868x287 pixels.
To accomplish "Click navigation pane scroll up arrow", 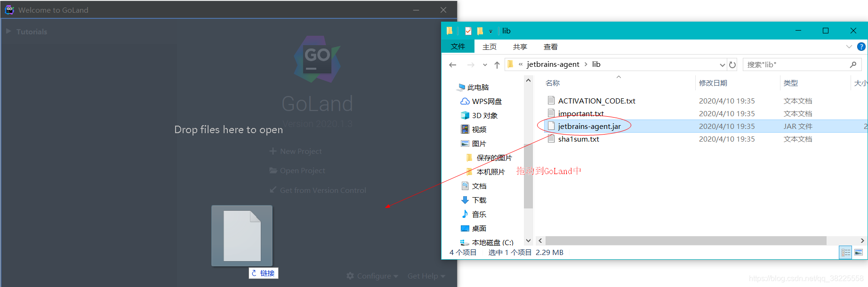I will 528,80.
